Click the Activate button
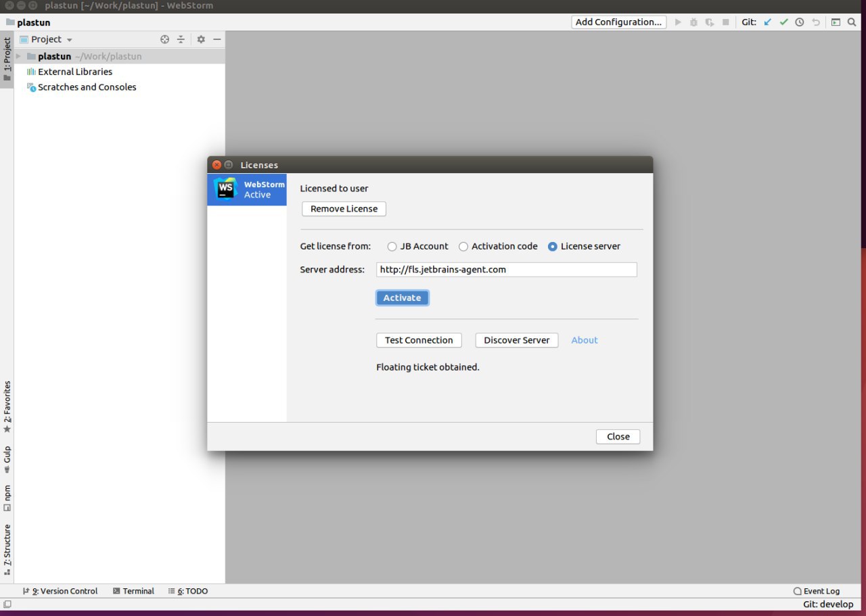The width and height of the screenshot is (866, 616). click(402, 298)
